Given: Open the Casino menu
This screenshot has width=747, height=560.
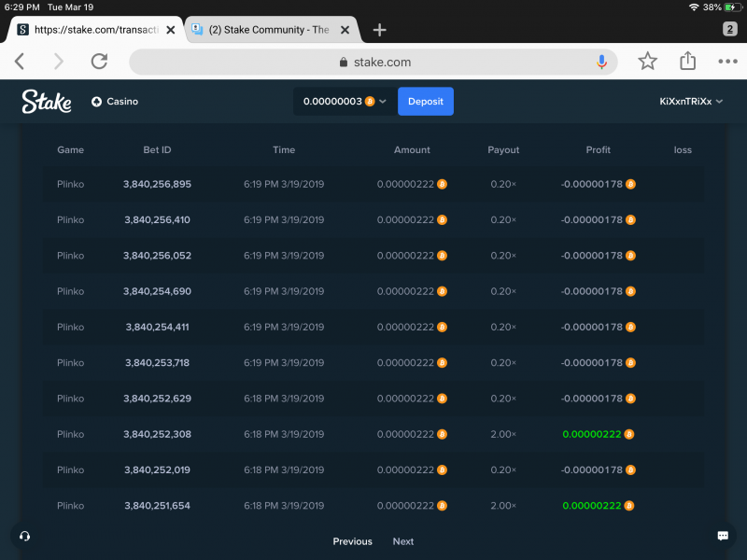Looking at the screenshot, I should pyautogui.click(x=115, y=102).
